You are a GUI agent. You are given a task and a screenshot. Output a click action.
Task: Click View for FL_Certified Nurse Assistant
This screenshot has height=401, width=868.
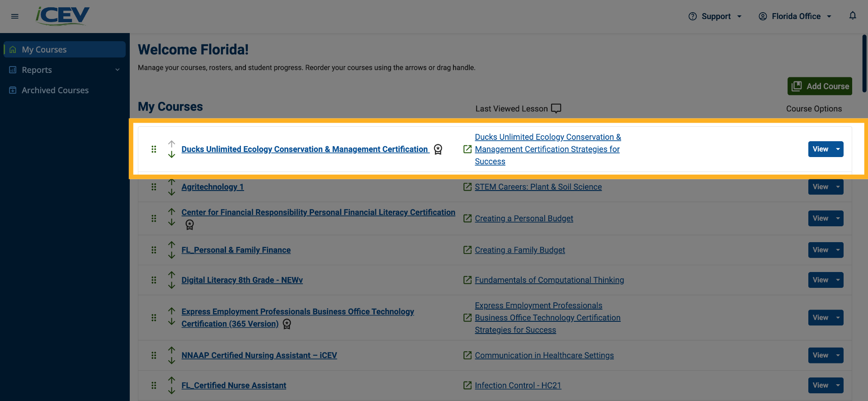click(x=821, y=386)
